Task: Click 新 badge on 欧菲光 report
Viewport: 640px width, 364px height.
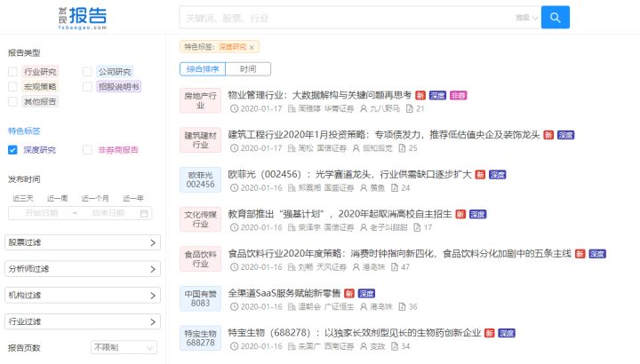Action: (x=480, y=175)
